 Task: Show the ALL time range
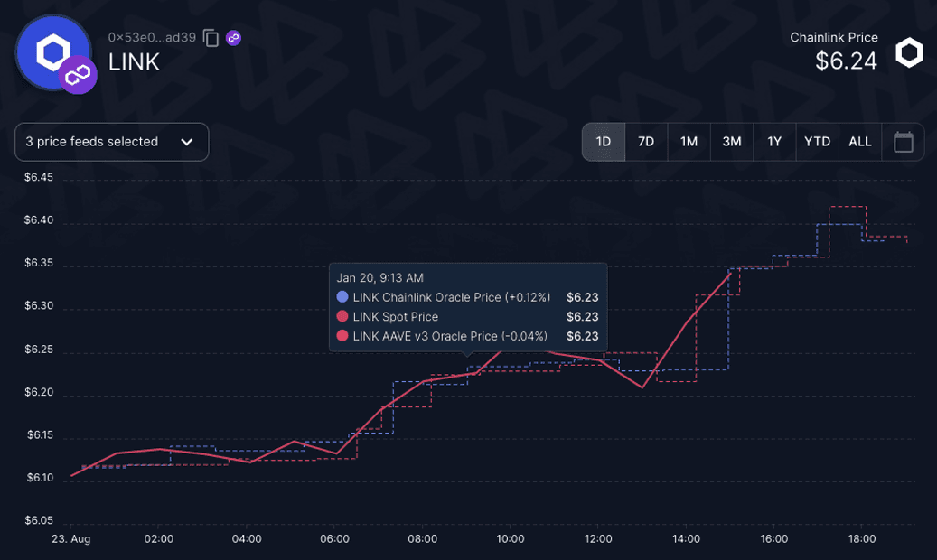point(860,142)
